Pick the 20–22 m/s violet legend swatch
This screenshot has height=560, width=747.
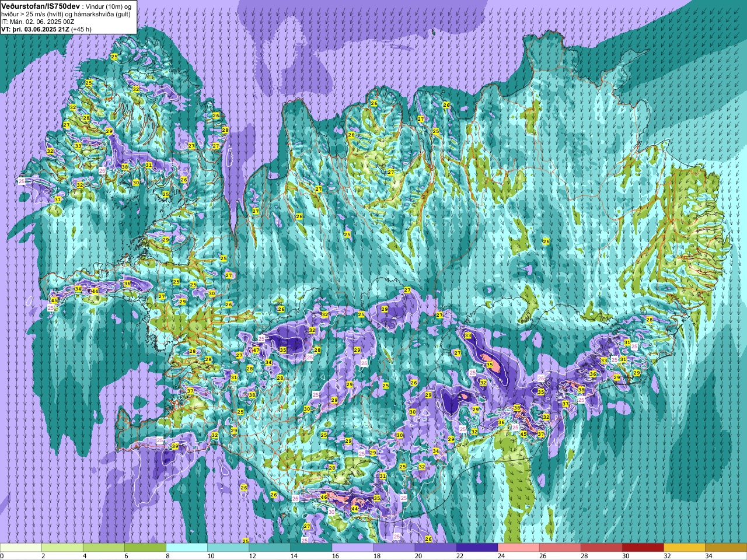435,548
